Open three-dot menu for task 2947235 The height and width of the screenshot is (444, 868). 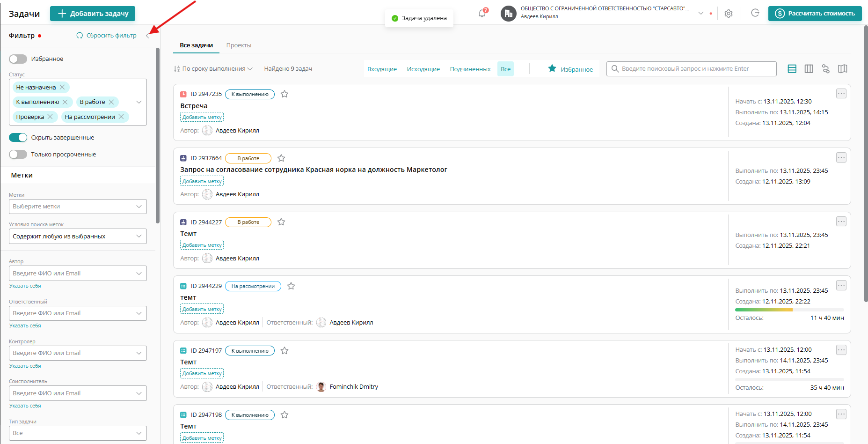tap(841, 94)
